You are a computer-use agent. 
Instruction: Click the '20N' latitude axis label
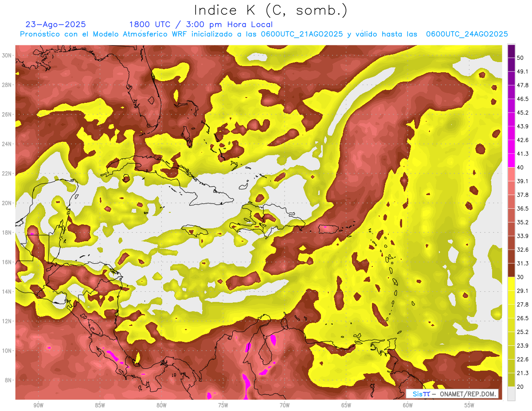(7, 203)
